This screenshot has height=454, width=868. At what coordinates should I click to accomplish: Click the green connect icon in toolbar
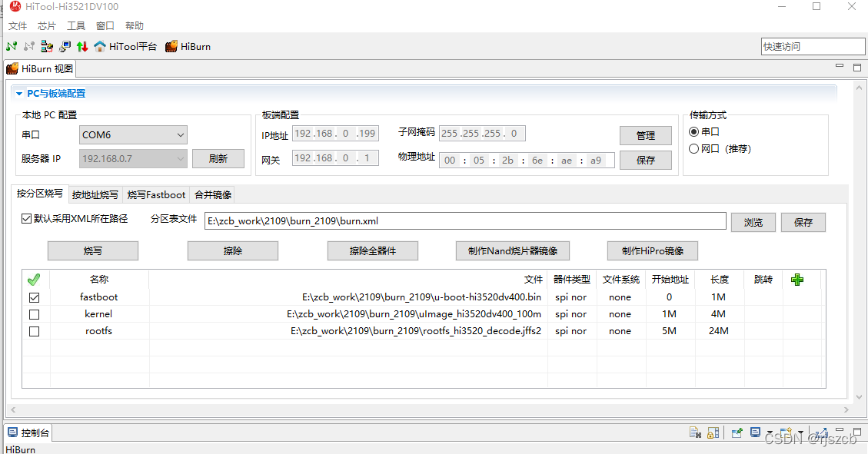12,46
